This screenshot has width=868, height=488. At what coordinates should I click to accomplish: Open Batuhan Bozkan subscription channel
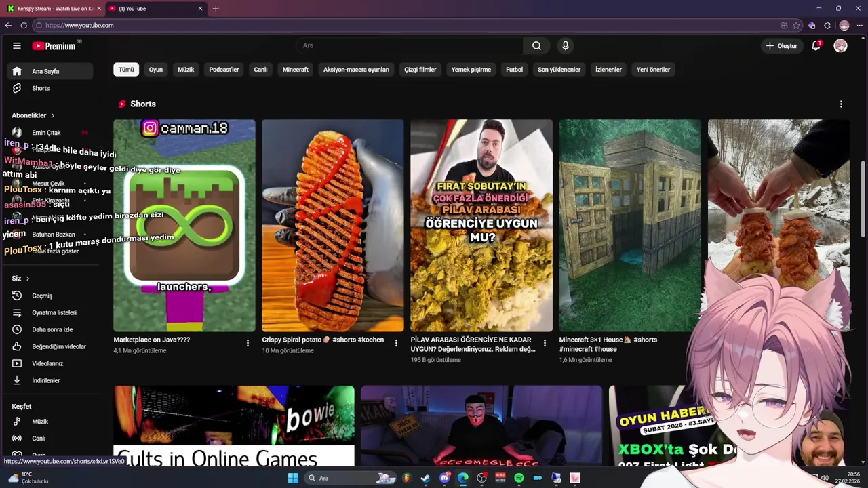(50, 235)
